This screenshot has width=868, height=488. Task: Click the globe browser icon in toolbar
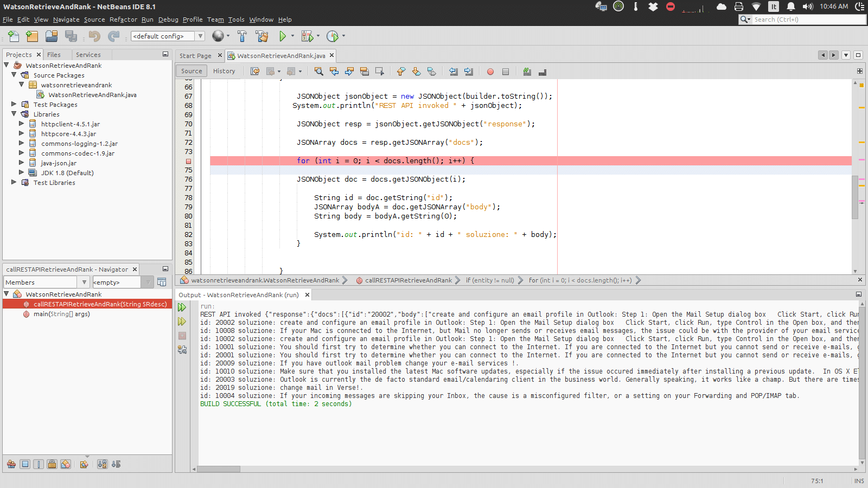click(x=218, y=36)
